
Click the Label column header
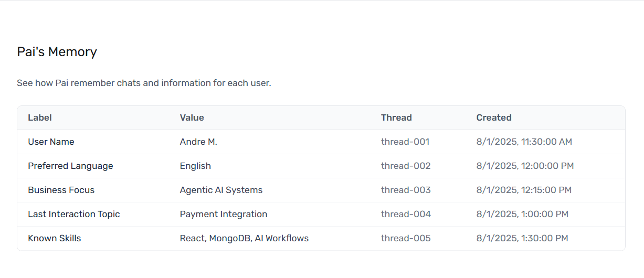[x=40, y=117]
